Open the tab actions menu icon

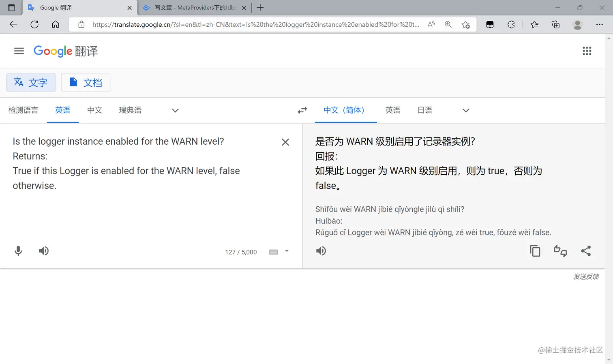(11, 8)
